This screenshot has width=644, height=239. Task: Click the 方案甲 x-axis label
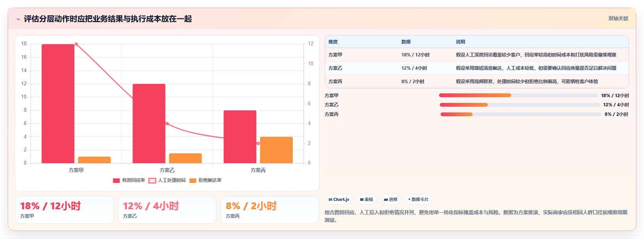(x=76, y=170)
